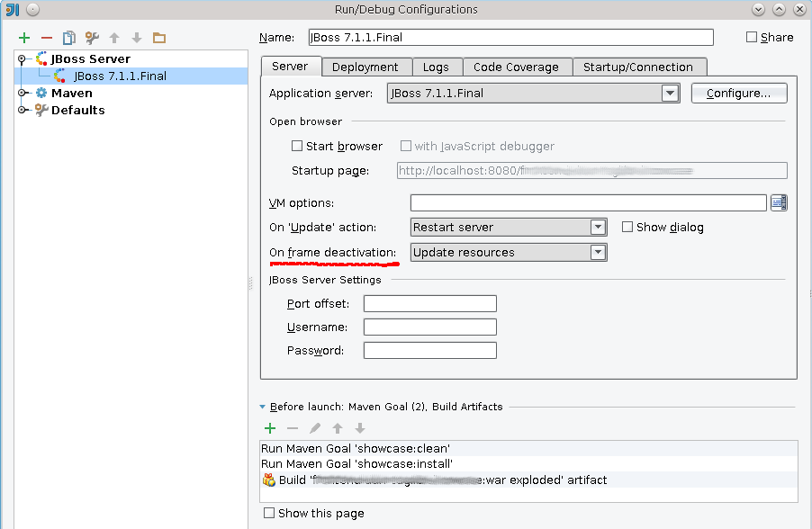
Task: Select the Maven tree node label
Action: tap(71, 94)
